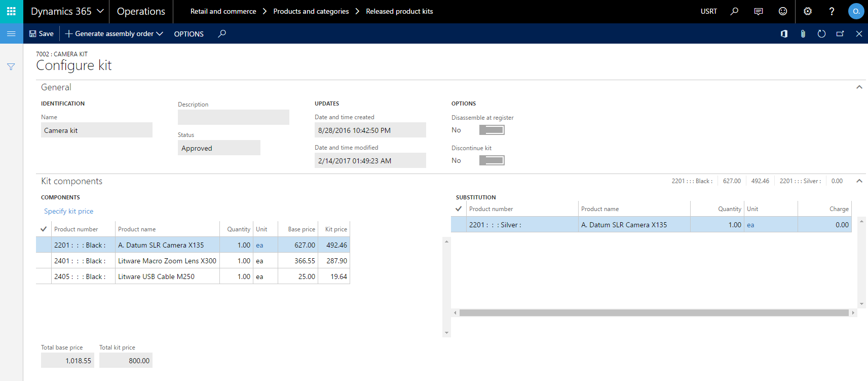
Task: Click the attachments paperclip icon
Action: point(803,33)
